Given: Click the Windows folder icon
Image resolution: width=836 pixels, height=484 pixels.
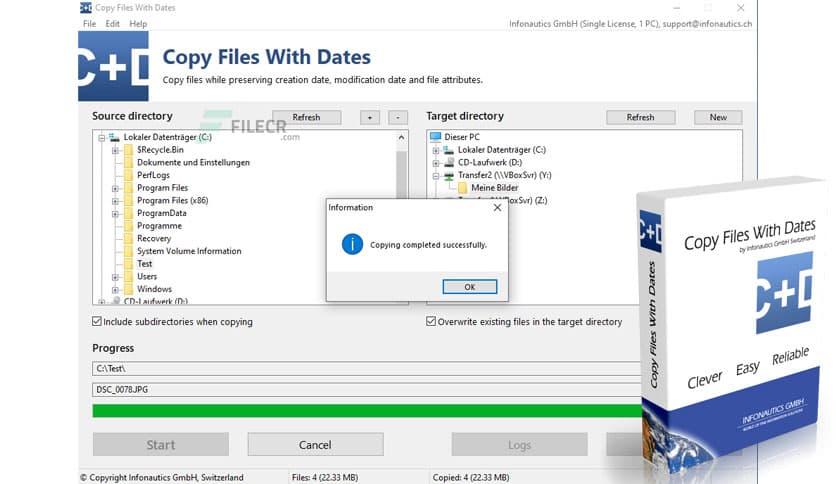Looking at the screenshot, I should point(128,289).
